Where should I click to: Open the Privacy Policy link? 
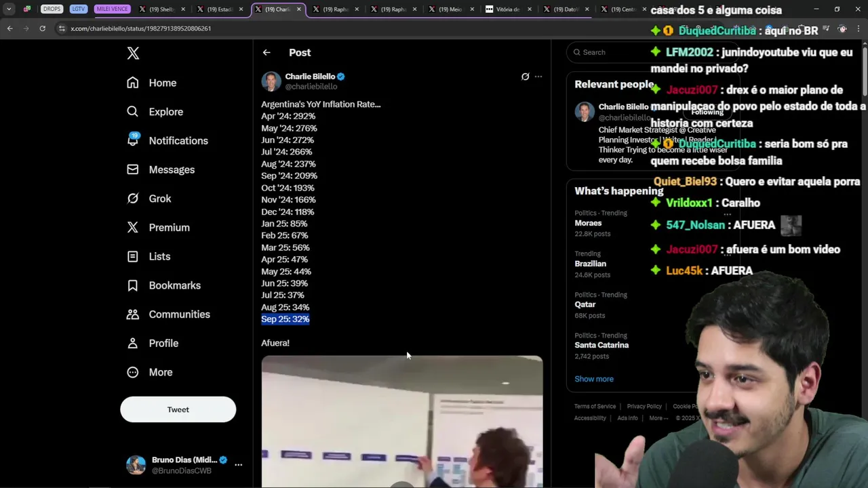(x=644, y=407)
